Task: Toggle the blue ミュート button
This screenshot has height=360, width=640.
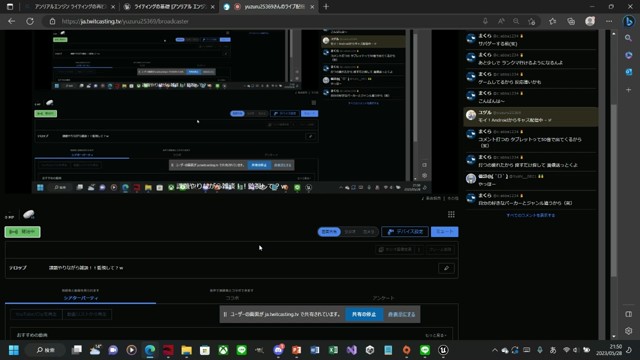Action: tap(444, 232)
